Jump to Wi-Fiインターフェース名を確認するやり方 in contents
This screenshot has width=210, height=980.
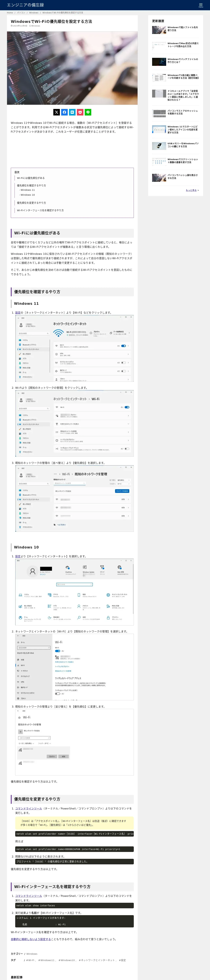40,210
